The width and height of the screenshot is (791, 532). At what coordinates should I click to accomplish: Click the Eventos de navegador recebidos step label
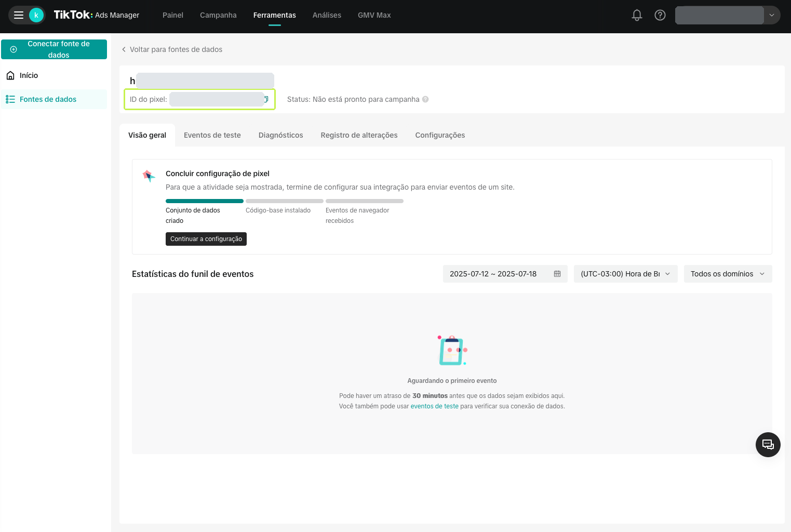point(357,216)
